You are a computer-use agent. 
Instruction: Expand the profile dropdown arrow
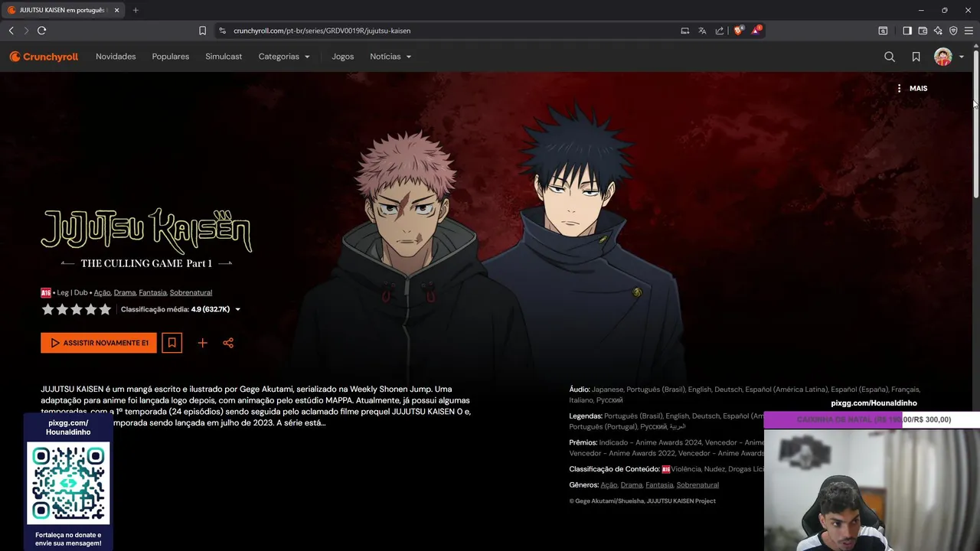(962, 57)
